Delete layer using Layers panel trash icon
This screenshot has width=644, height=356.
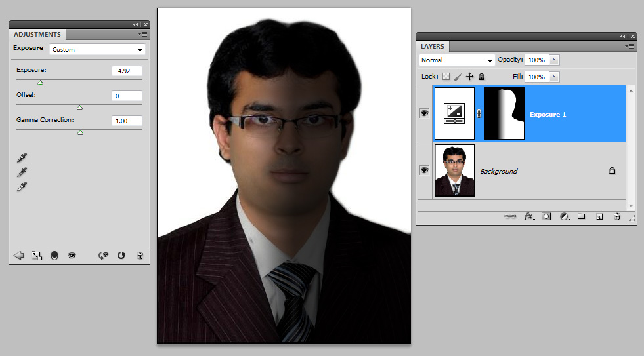coord(616,216)
